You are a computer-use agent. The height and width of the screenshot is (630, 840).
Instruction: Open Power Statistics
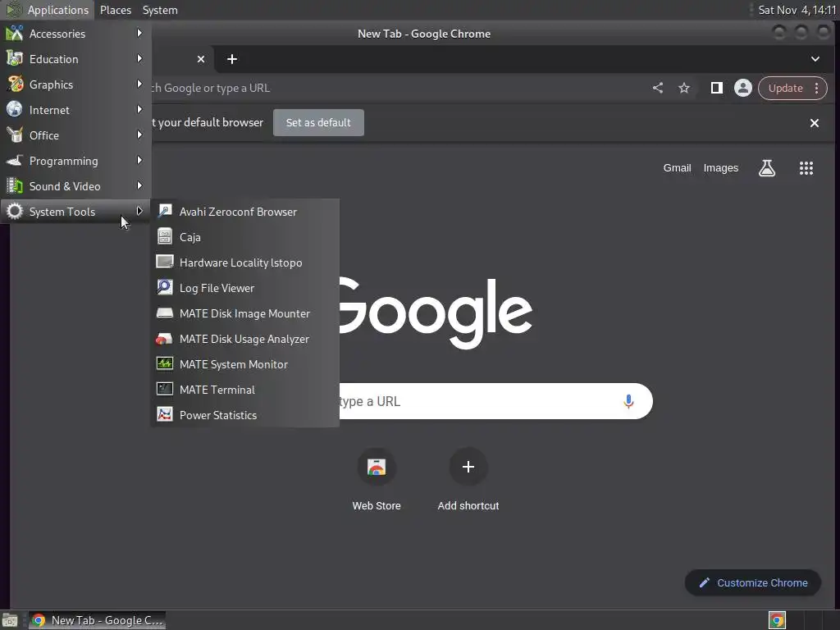(x=244, y=415)
